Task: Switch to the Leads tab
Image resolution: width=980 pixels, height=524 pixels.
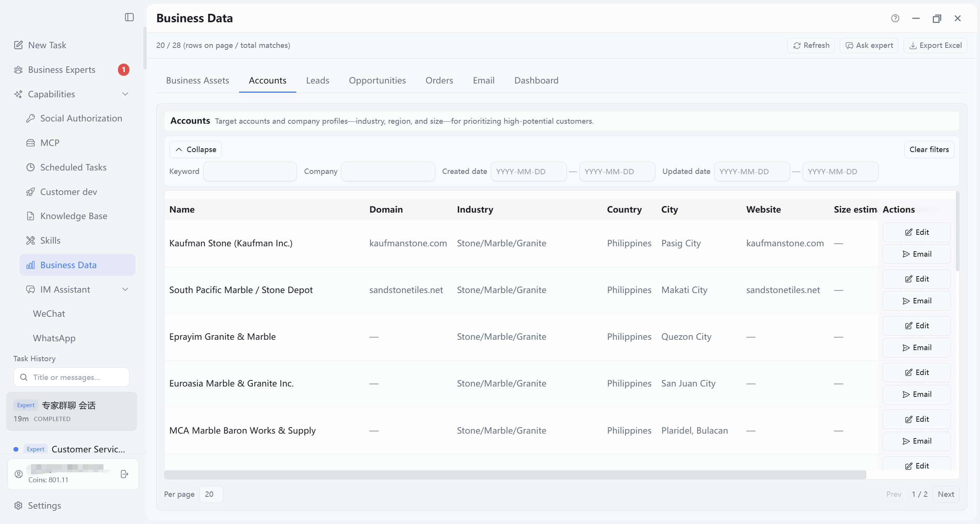Action: point(317,80)
